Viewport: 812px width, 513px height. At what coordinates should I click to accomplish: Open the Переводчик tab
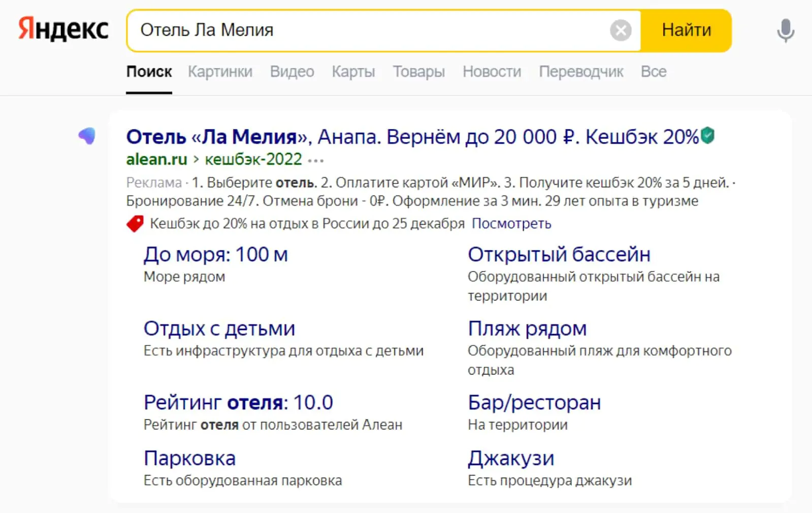(x=581, y=72)
